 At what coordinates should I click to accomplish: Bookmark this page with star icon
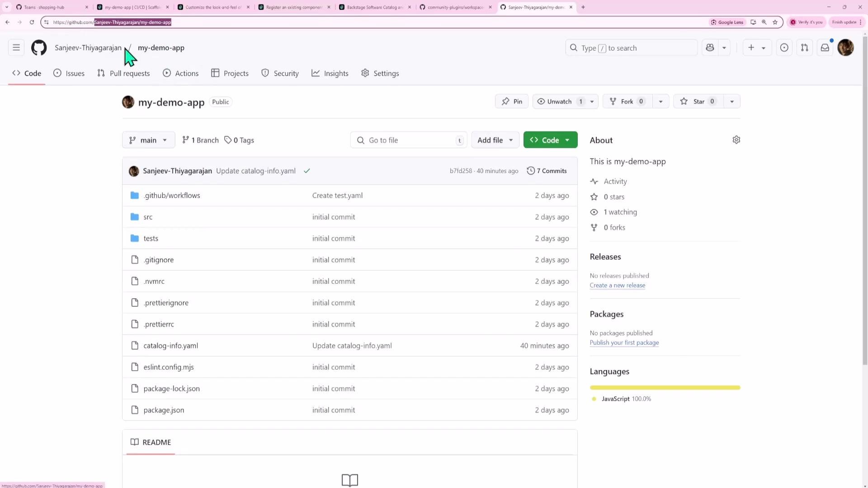click(x=775, y=22)
